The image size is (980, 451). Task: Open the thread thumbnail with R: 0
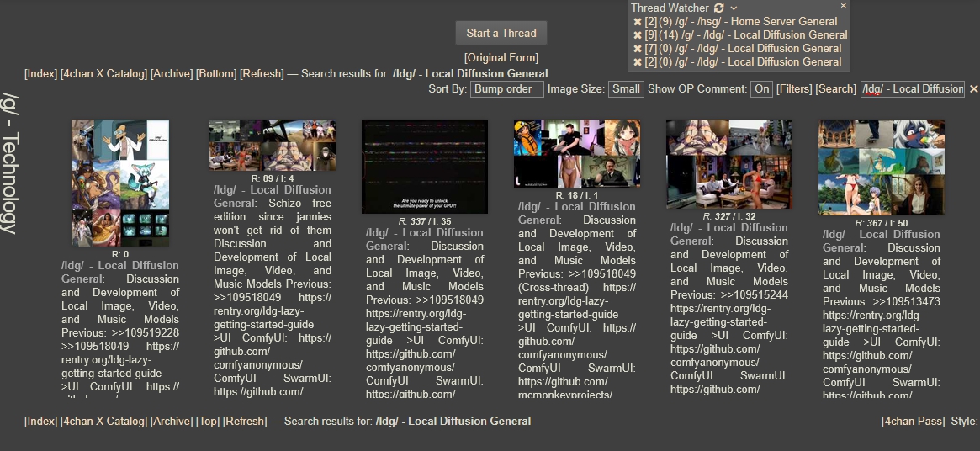point(120,183)
